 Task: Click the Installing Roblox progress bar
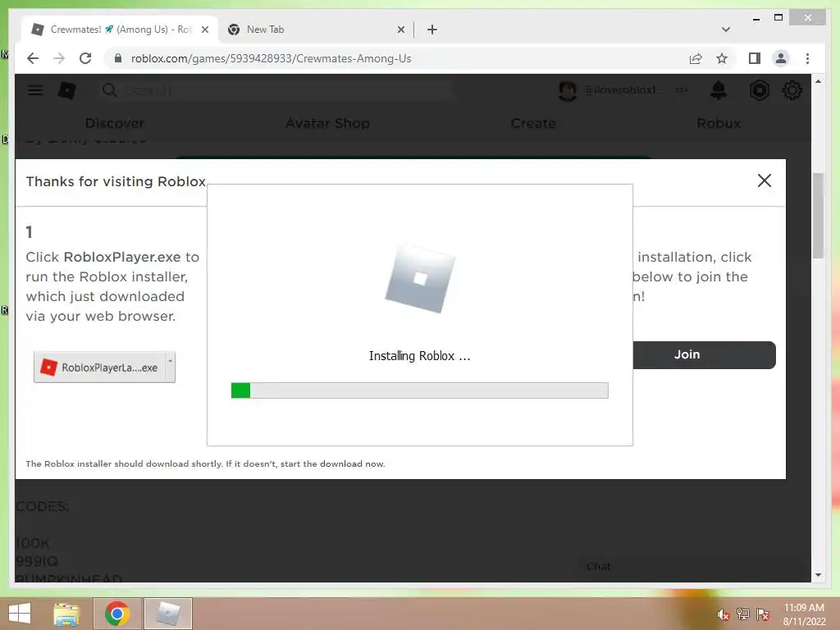(419, 390)
